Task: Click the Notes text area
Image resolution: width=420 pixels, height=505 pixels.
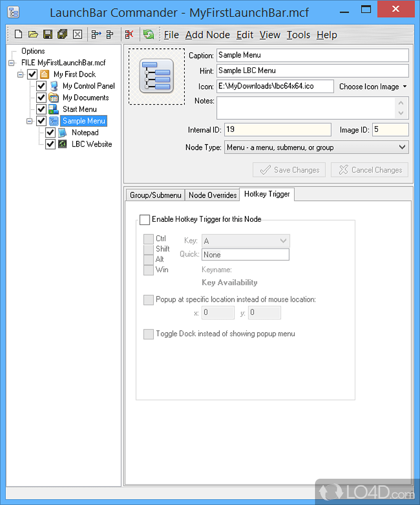Action: pos(306,108)
